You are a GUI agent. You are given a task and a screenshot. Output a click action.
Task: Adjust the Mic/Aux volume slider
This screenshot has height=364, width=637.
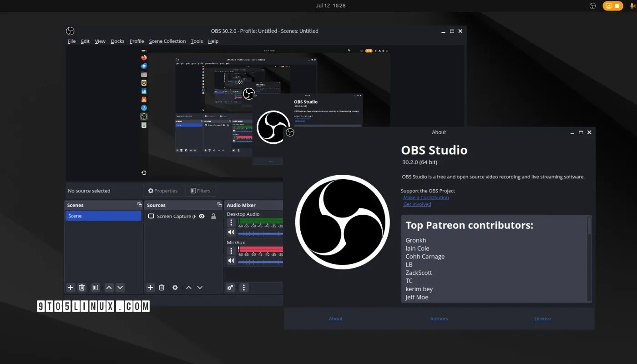click(x=260, y=262)
